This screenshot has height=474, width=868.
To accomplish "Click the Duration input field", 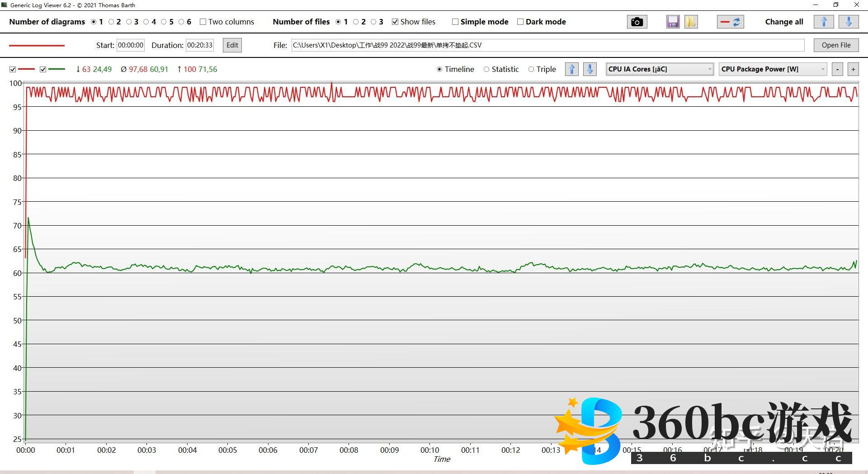I will point(199,45).
